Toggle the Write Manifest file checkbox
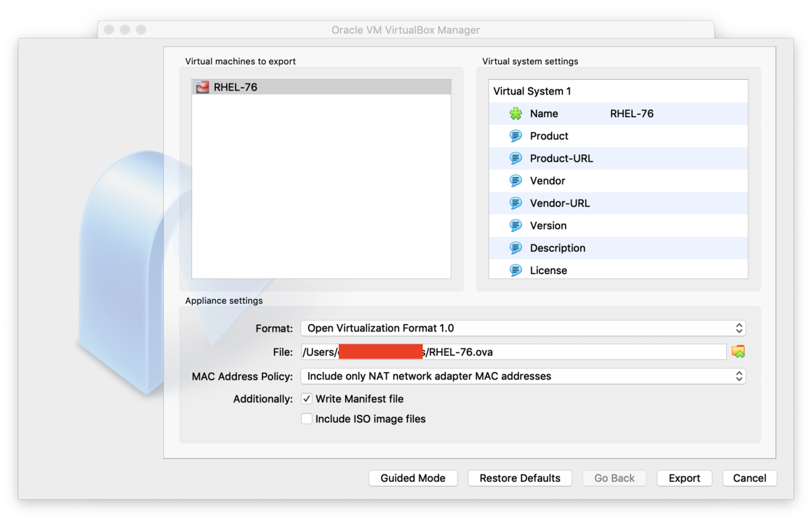 tap(307, 399)
